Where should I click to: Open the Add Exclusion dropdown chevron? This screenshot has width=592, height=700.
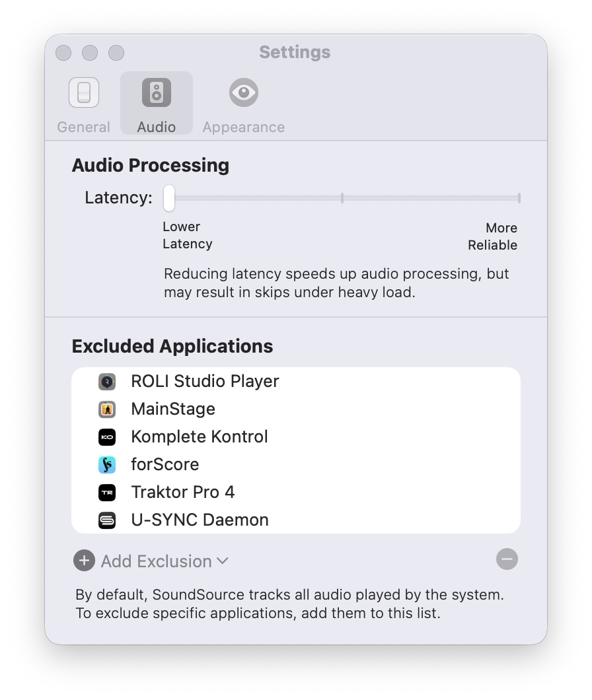tap(223, 561)
